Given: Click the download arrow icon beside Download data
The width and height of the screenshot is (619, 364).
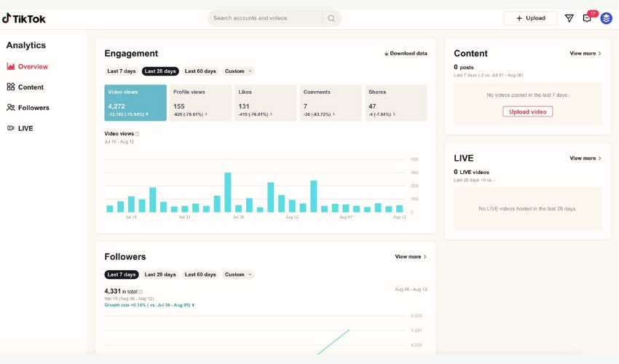Looking at the screenshot, I should (x=386, y=54).
